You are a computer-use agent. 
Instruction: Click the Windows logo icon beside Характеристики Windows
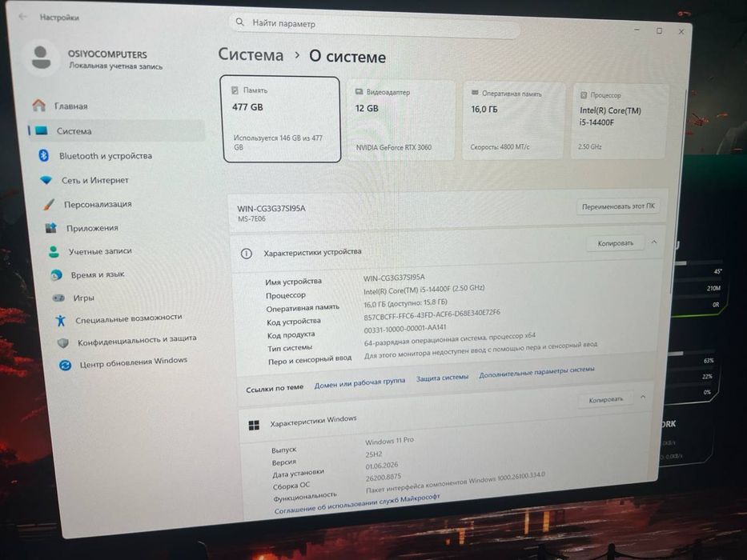[x=254, y=425]
